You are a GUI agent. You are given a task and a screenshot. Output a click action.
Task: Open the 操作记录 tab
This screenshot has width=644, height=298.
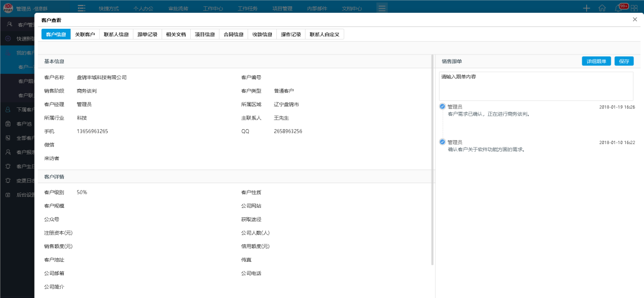291,35
